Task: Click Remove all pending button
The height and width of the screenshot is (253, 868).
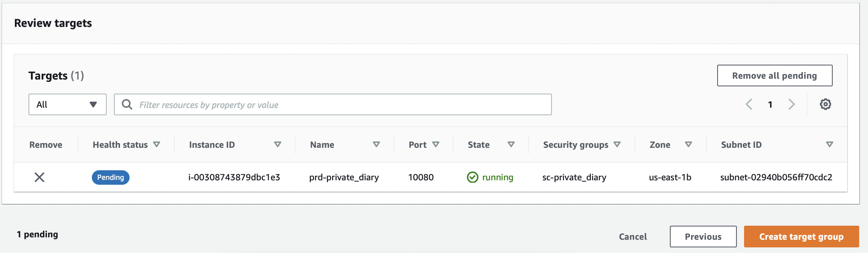Action: (775, 75)
